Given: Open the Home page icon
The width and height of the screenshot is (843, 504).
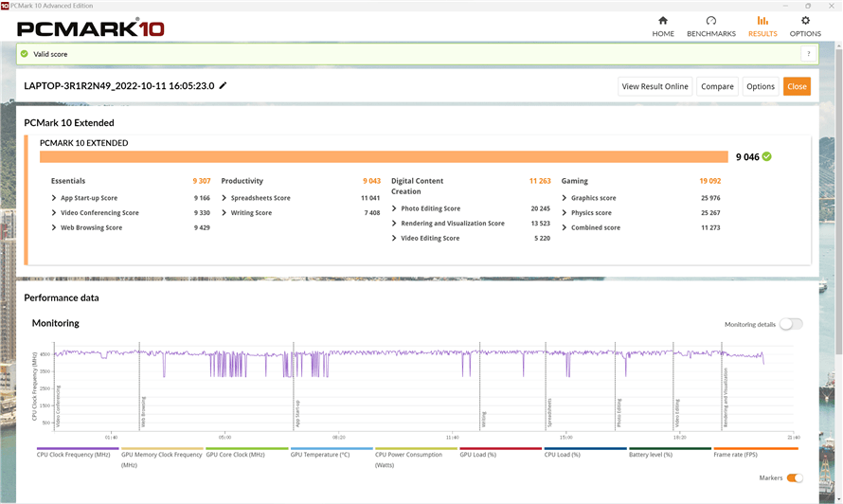Looking at the screenshot, I should coord(663,21).
